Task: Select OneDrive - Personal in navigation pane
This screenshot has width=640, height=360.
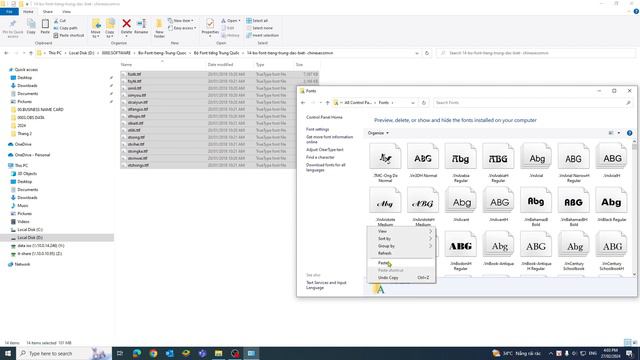Action: pos(32,155)
